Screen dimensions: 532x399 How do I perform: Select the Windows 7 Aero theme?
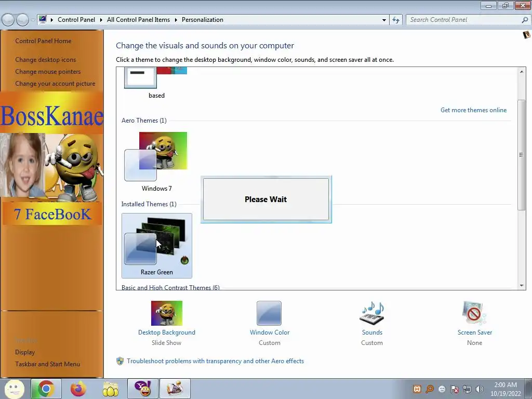[x=156, y=162]
